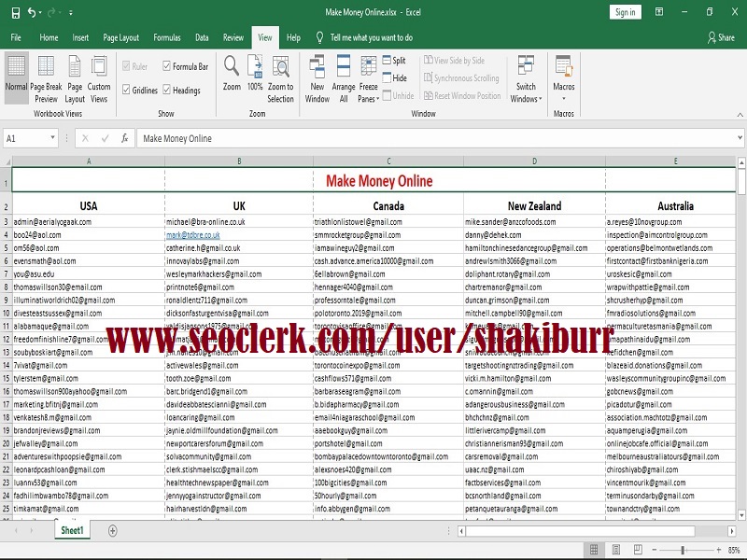Image resolution: width=747 pixels, height=560 pixels.
Task: Toggle the Headings checkbox
Action: point(167,90)
